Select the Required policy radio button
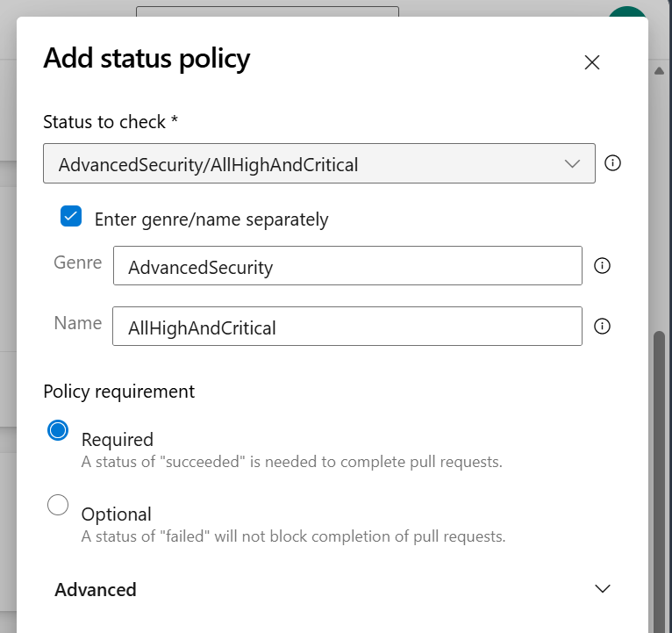 click(x=58, y=430)
